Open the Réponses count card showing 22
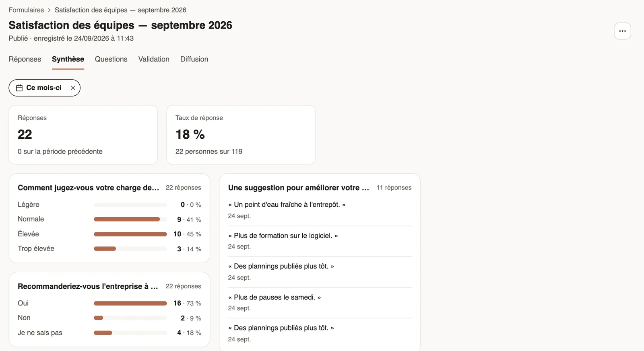The width and height of the screenshot is (644, 351). click(83, 135)
